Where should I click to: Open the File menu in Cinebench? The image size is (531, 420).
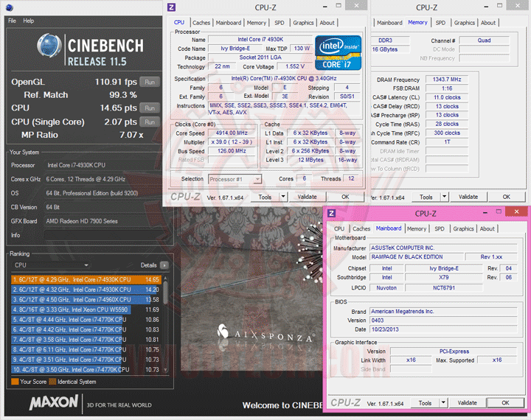12,21
